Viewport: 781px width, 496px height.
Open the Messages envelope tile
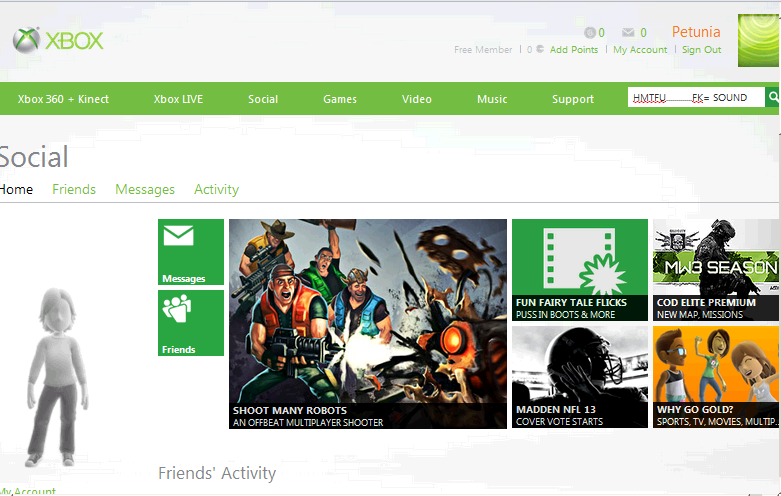[x=191, y=252]
